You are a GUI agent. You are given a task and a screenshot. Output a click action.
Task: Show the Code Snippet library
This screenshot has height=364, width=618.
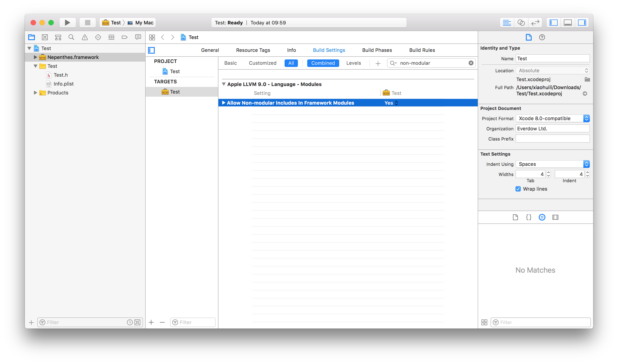pos(529,217)
